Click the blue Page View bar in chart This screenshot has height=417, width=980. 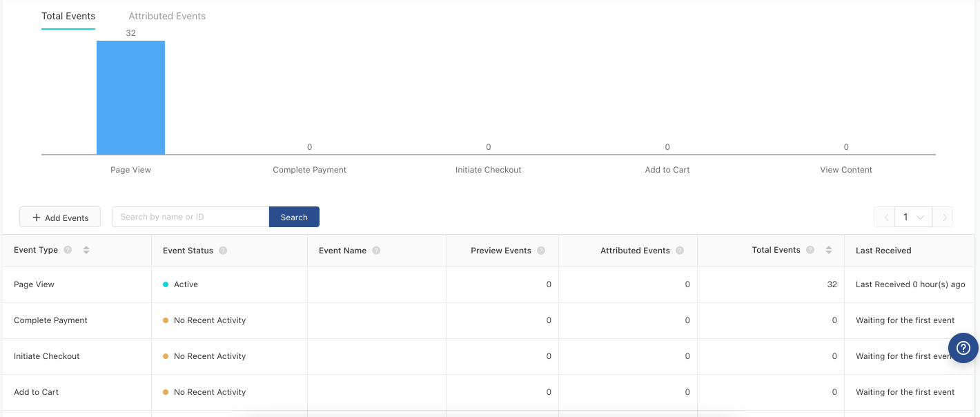tap(130, 97)
